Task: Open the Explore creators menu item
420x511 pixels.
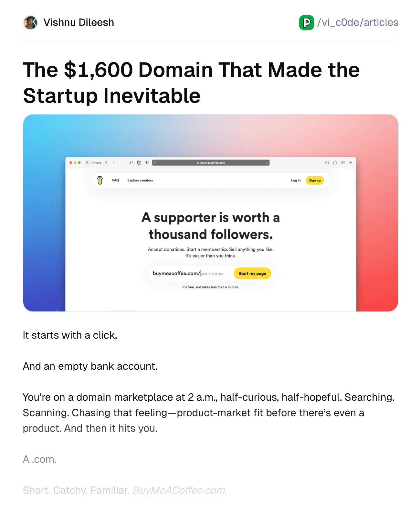Action: pos(140,180)
